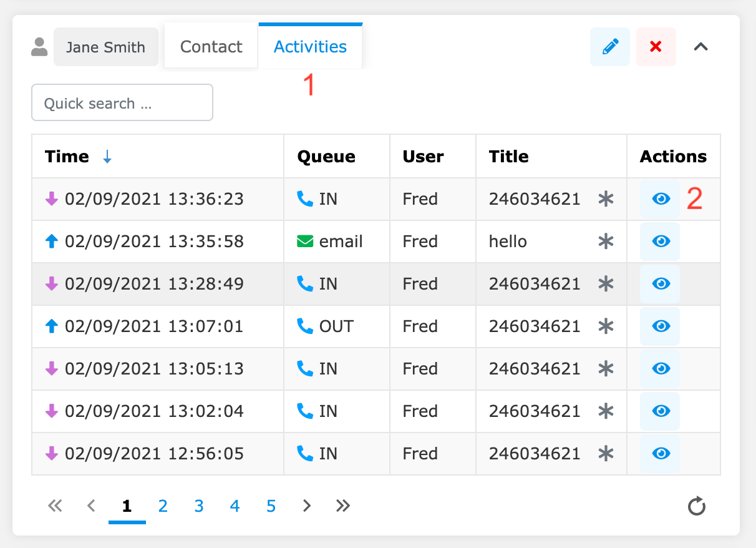Click the purple inbound arrow next to 12:56:05
Viewport: 756px width, 548px height.
tap(51, 454)
